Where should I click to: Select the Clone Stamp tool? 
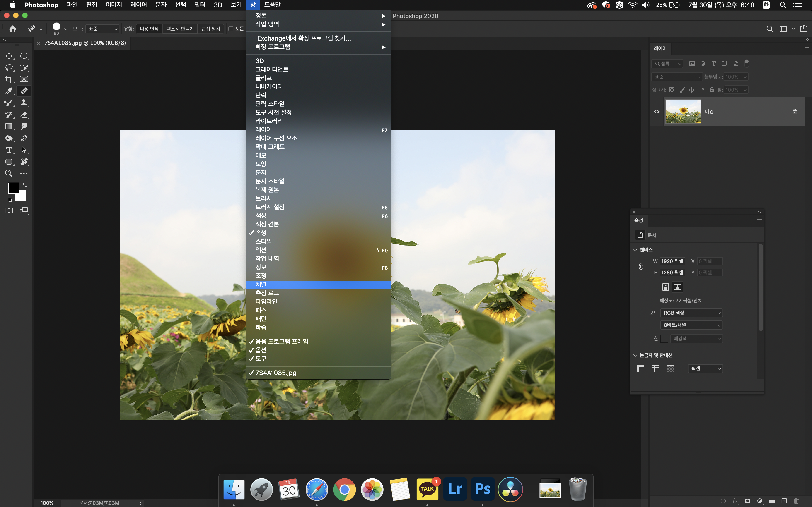pyautogui.click(x=24, y=103)
